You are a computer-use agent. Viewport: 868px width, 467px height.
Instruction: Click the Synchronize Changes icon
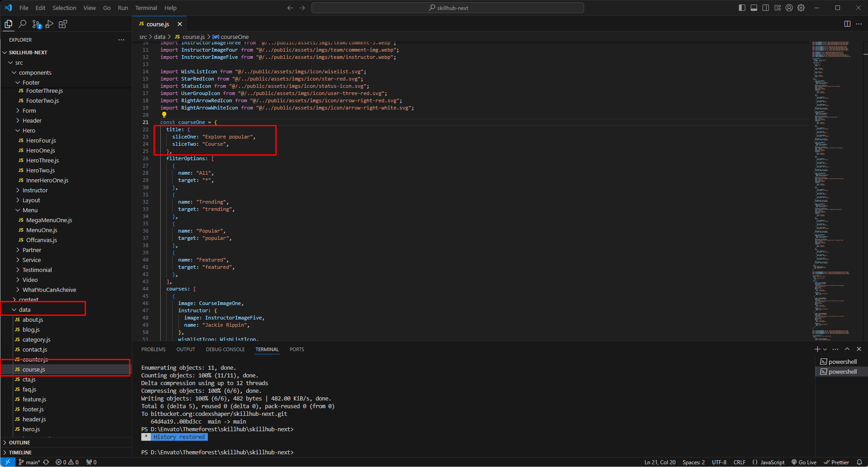click(46, 462)
